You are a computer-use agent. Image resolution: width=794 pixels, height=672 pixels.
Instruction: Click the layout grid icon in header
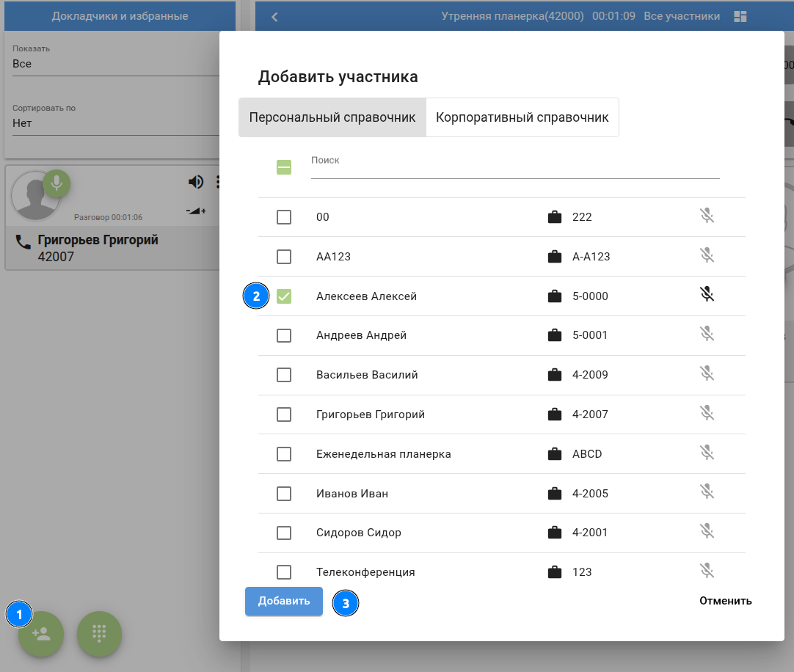[x=740, y=16]
